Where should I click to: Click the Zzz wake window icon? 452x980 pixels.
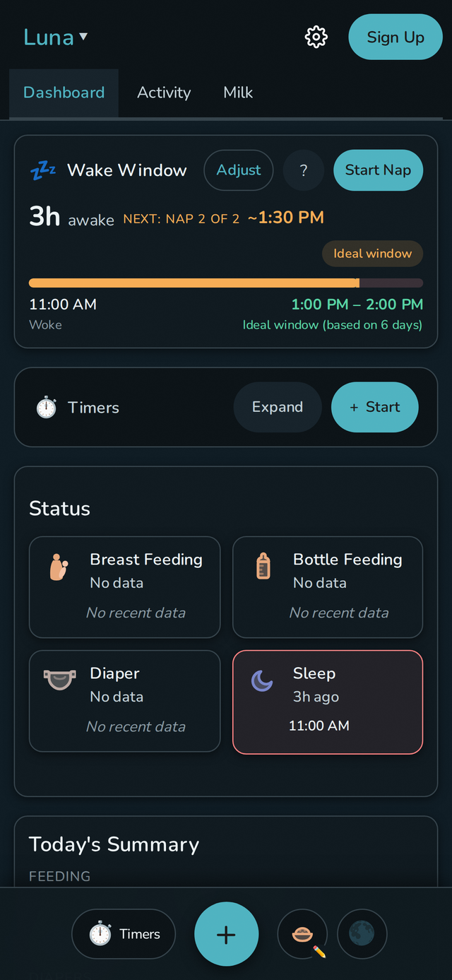tap(43, 170)
